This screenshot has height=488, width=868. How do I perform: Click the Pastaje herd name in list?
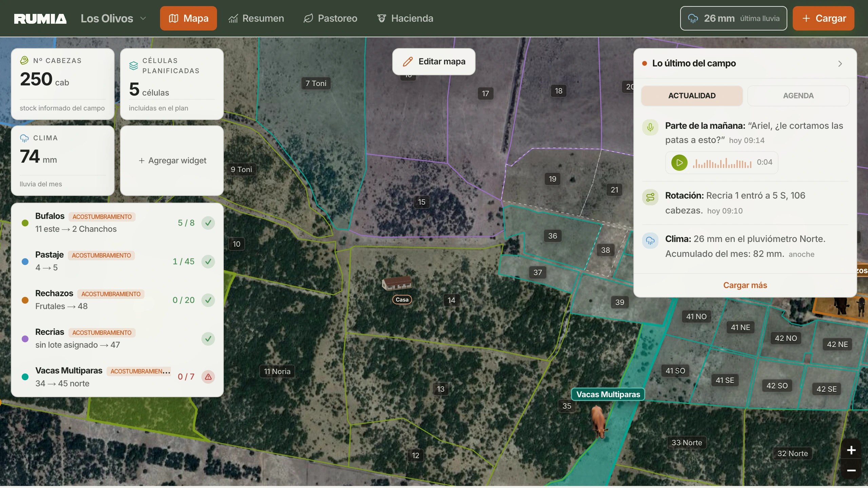50,255
